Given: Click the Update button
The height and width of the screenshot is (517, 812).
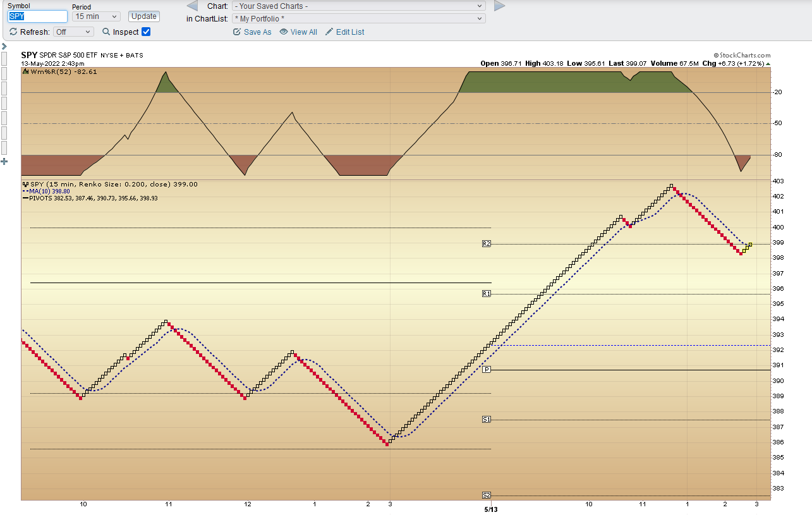Looking at the screenshot, I should pos(144,16).
